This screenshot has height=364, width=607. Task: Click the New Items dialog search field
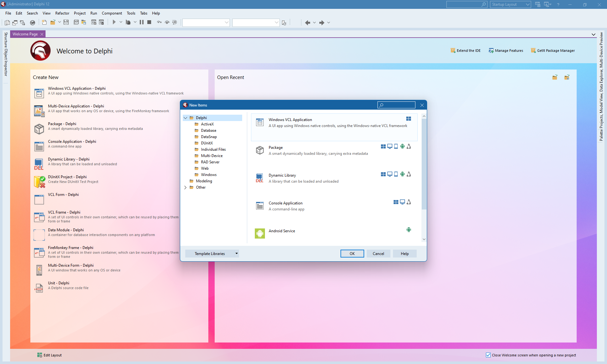point(396,105)
